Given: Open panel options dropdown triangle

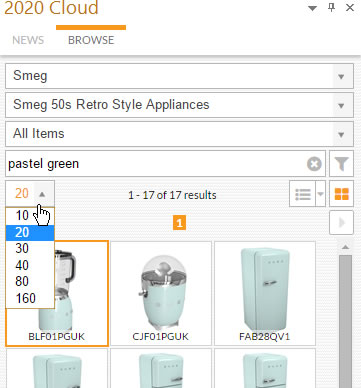Looking at the screenshot, I should [x=312, y=8].
